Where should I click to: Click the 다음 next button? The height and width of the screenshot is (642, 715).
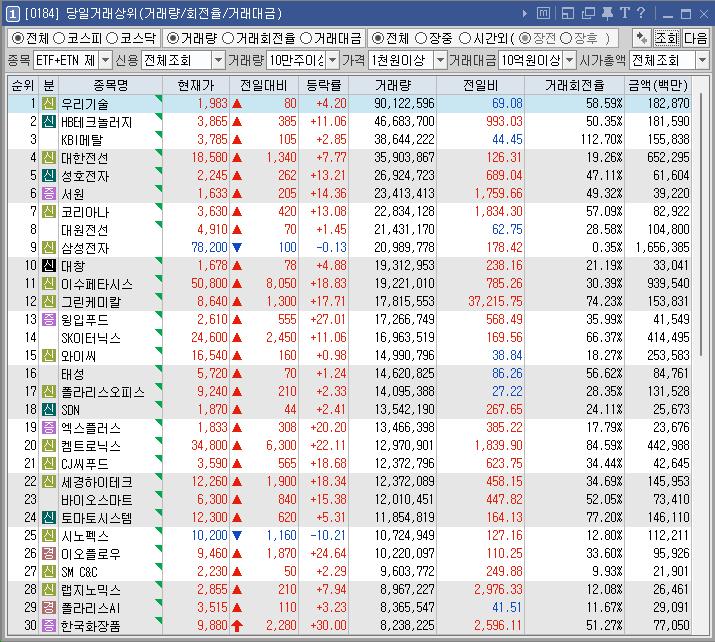point(695,38)
